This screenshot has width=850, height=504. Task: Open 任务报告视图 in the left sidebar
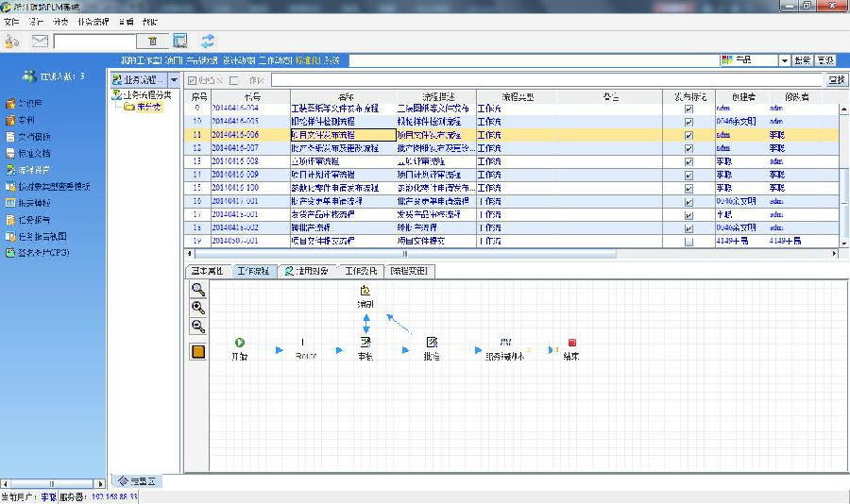(x=42, y=237)
